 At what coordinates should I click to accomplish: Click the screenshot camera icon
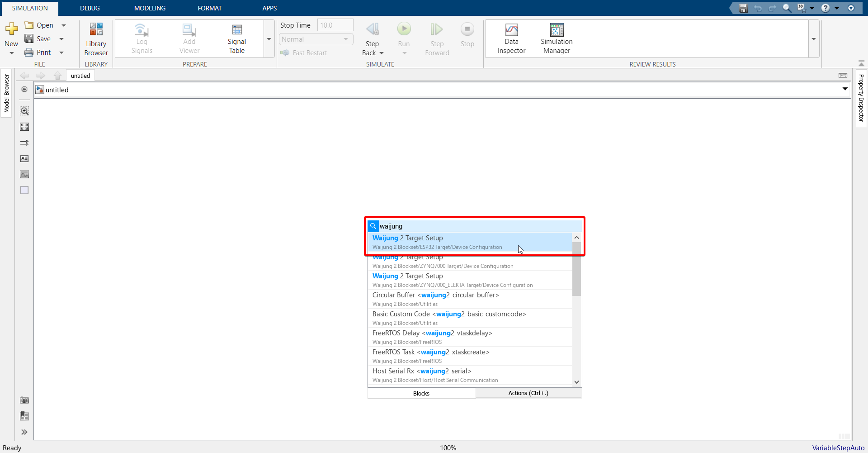24,400
